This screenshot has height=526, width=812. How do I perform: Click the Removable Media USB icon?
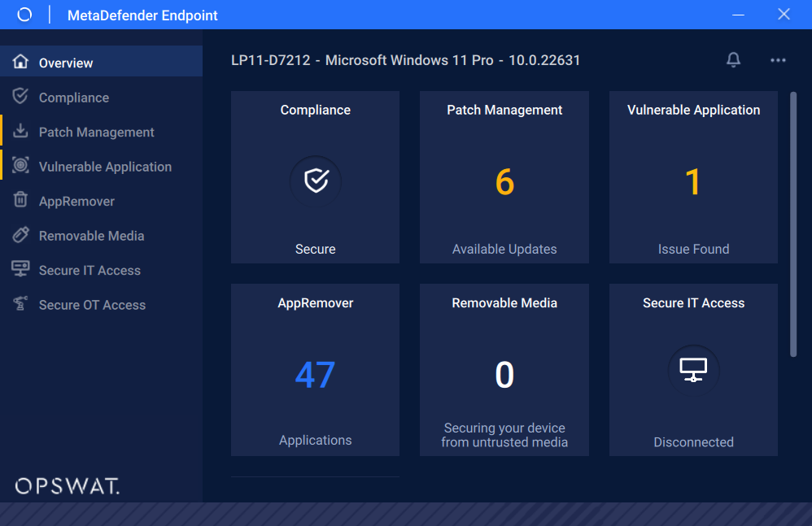pyautogui.click(x=20, y=234)
